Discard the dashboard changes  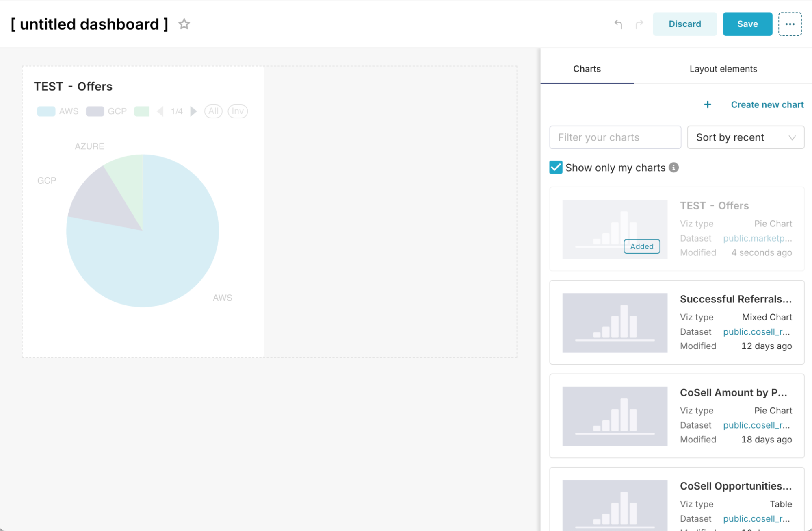pos(684,24)
